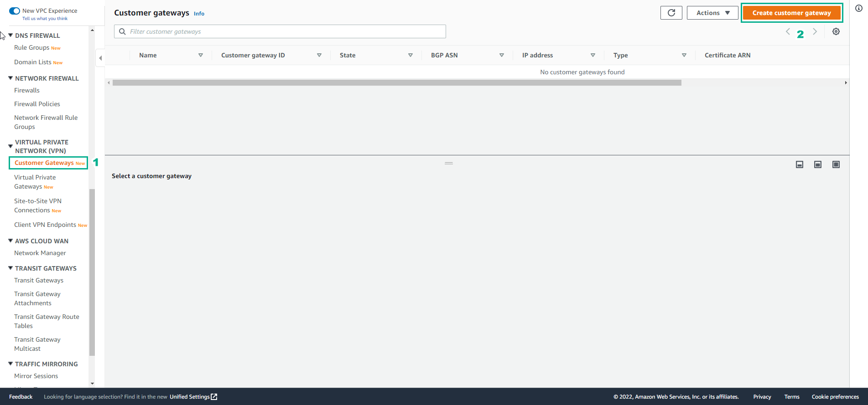Click the refresh customer gateways icon button
The image size is (868, 405).
pyautogui.click(x=671, y=13)
